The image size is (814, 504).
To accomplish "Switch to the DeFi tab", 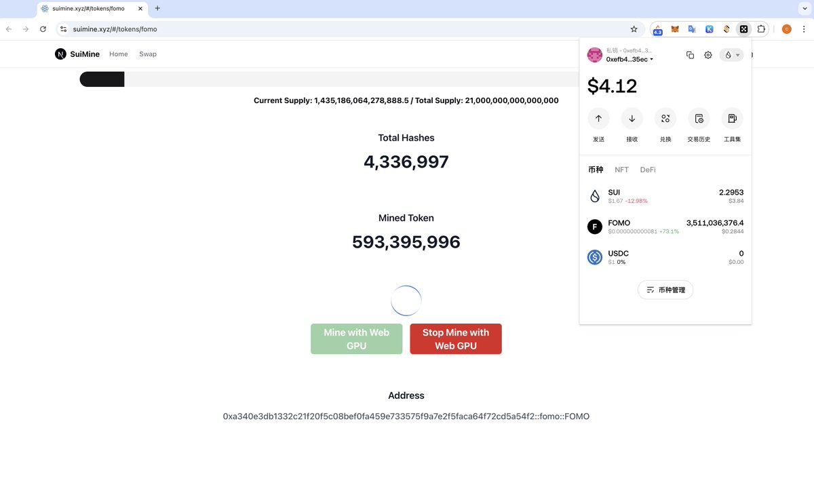I will click(x=648, y=170).
